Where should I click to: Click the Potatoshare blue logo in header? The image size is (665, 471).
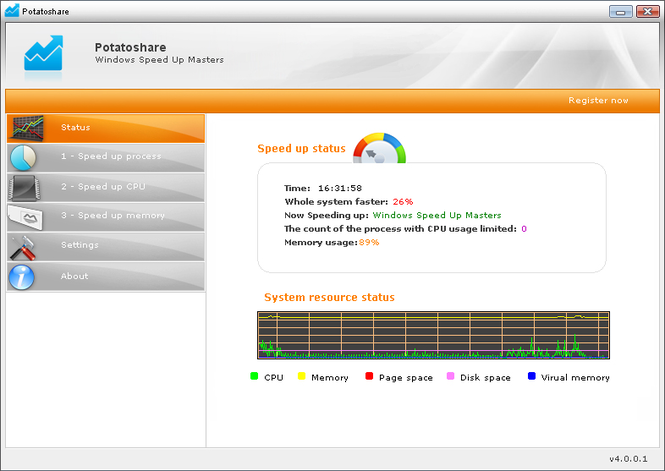(43, 53)
